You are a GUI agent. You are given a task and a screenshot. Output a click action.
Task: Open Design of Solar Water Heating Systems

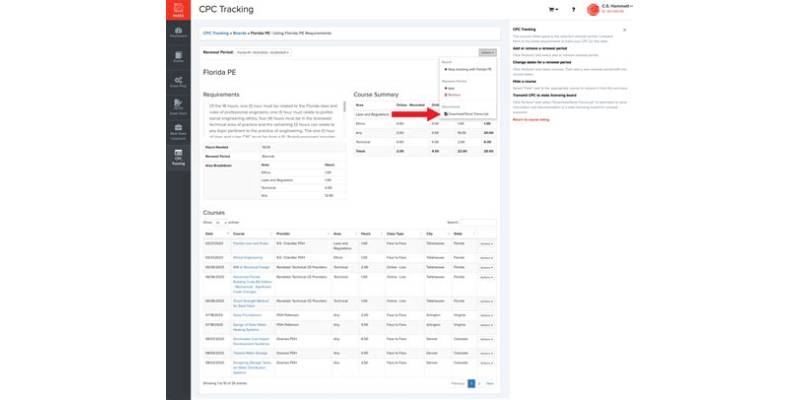tap(249, 327)
